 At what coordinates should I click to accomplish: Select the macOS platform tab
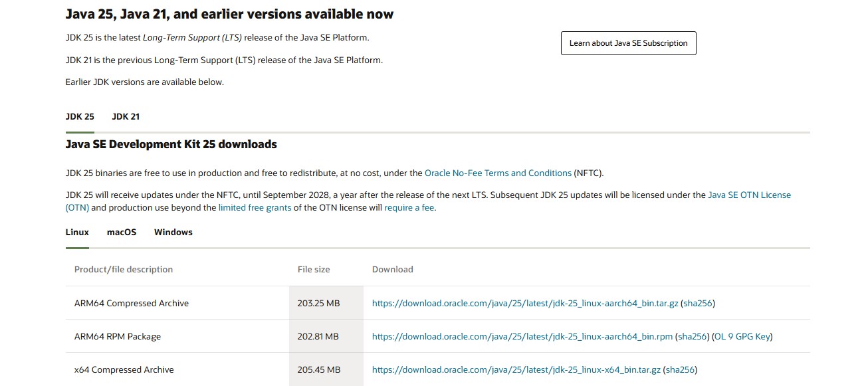pyautogui.click(x=122, y=233)
